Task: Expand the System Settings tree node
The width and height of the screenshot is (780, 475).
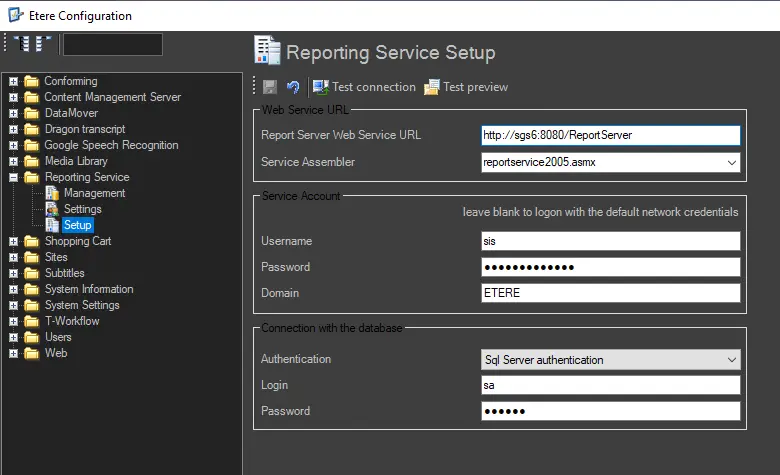Action: point(14,305)
